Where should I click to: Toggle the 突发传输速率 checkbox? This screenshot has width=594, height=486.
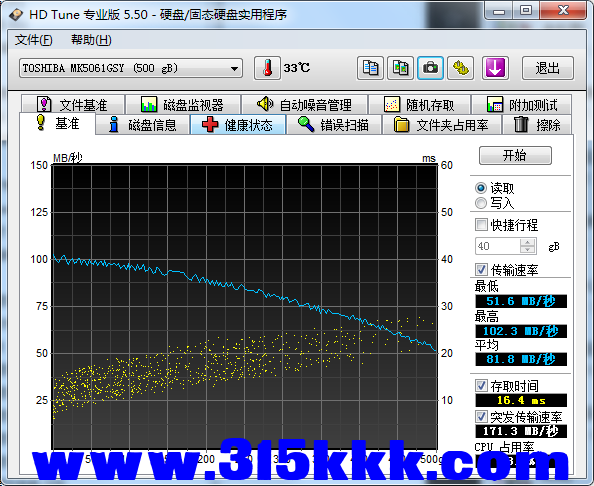pyautogui.click(x=481, y=417)
